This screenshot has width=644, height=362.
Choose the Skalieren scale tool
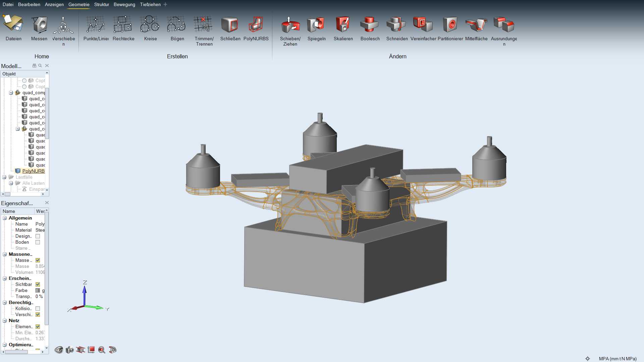(343, 24)
